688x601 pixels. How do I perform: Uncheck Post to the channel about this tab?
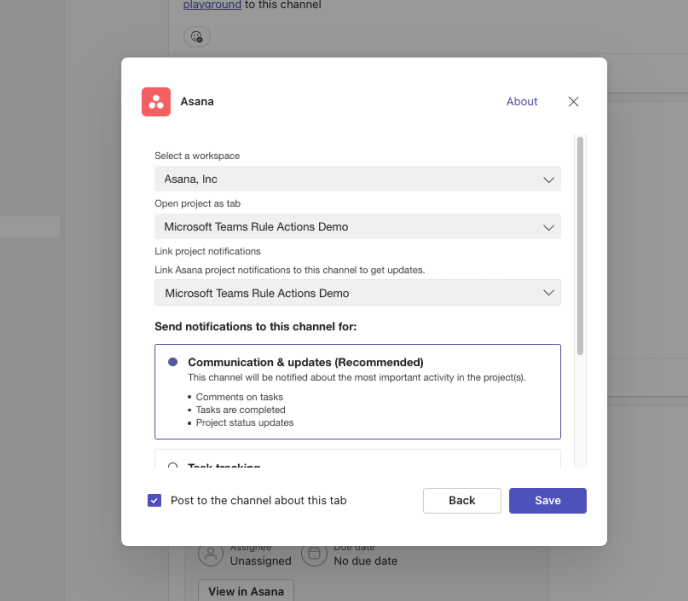(154, 500)
